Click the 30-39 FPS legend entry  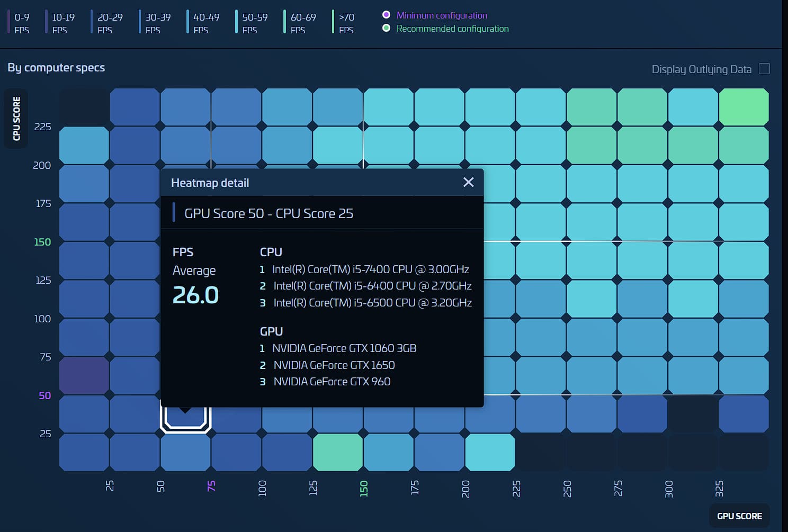pyautogui.click(x=156, y=23)
